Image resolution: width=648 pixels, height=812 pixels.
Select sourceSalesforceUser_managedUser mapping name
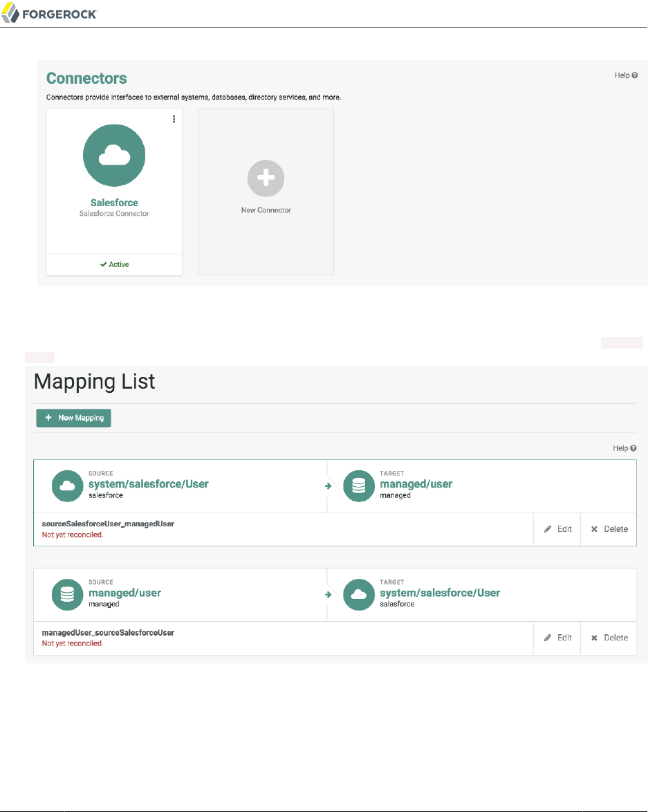(108, 524)
